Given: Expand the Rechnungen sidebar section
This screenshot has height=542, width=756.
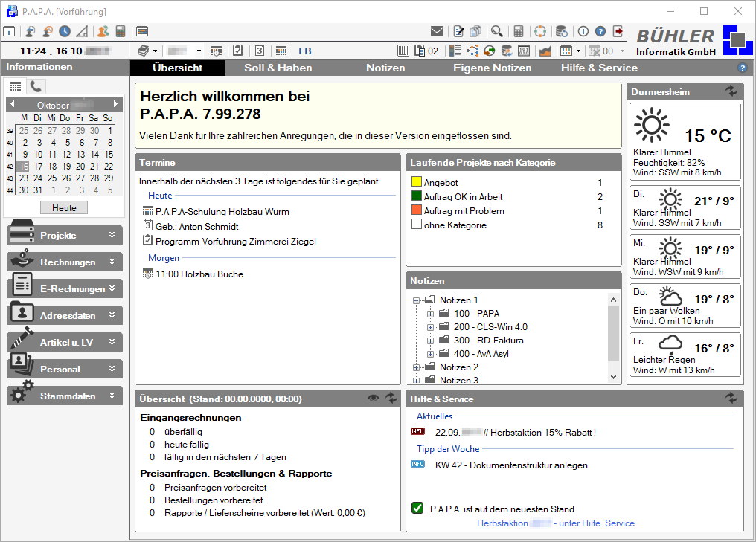Looking at the screenshot, I should tap(65, 262).
